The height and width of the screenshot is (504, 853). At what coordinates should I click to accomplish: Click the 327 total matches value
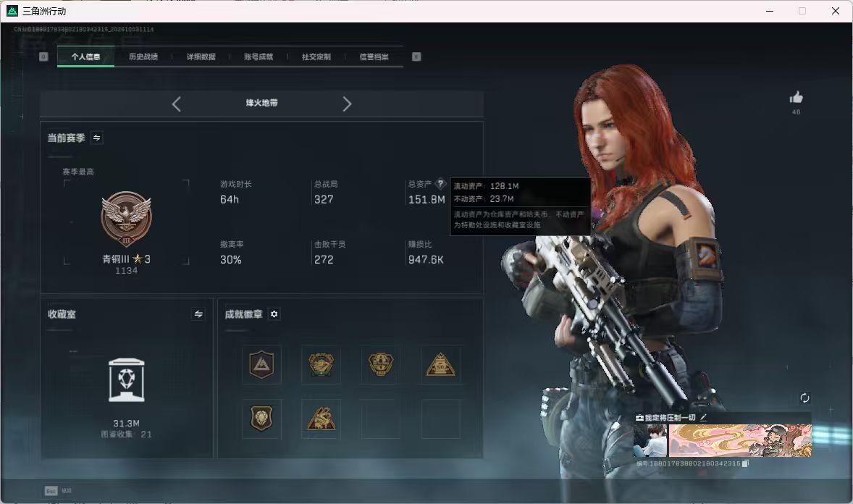coord(324,200)
